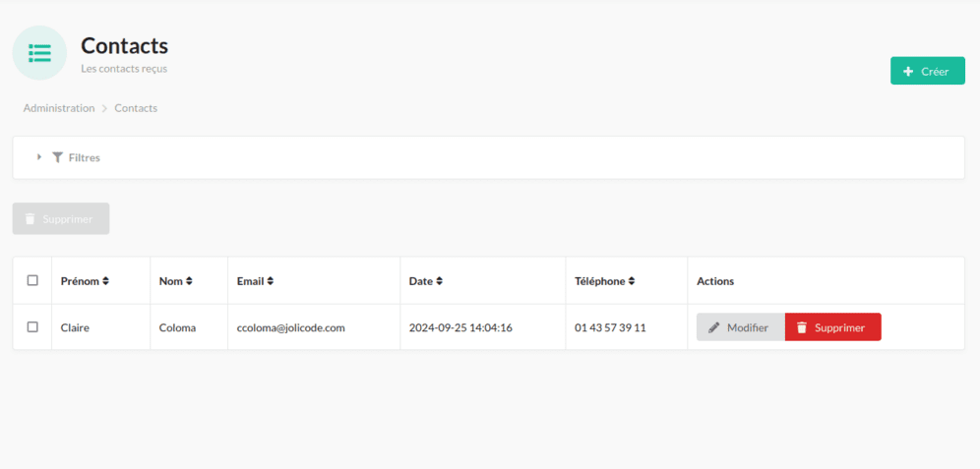980x469 pixels.
Task: Click the plus icon on Créer button
Action: coord(908,72)
